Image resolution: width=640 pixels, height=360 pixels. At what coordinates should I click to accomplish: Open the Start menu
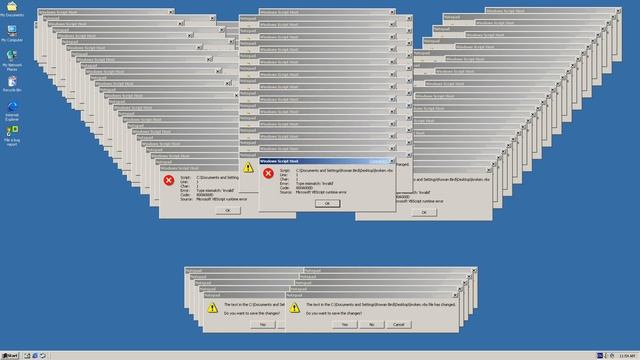point(10,356)
